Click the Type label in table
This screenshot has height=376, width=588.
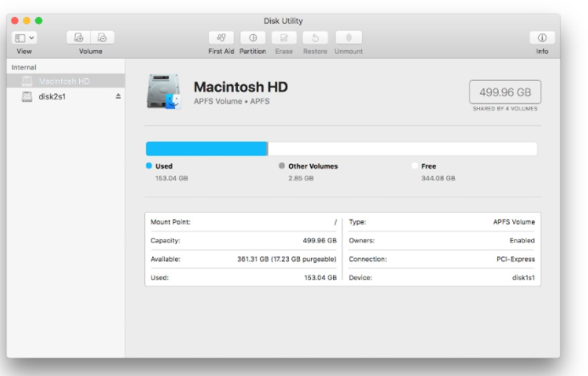click(357, 222)
